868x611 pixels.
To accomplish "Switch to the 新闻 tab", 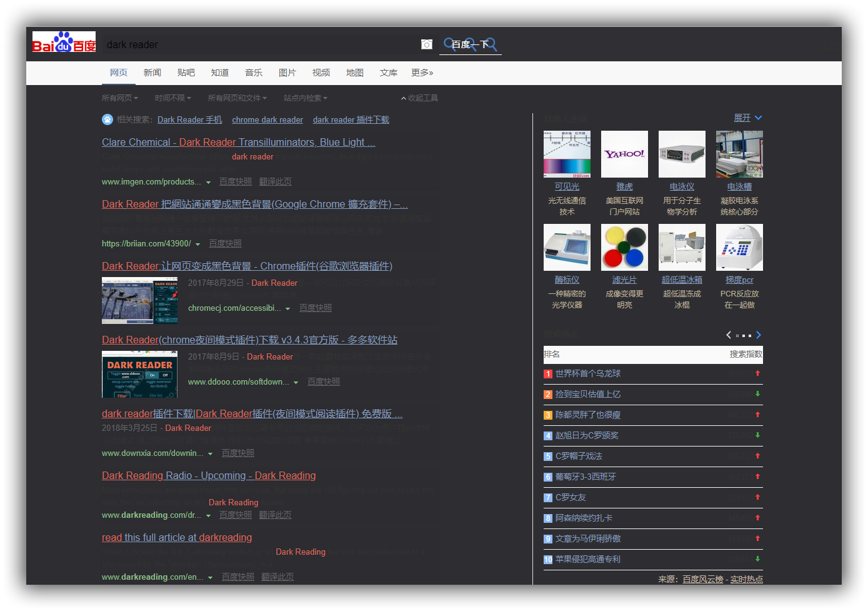I will (x=152, y=73).
